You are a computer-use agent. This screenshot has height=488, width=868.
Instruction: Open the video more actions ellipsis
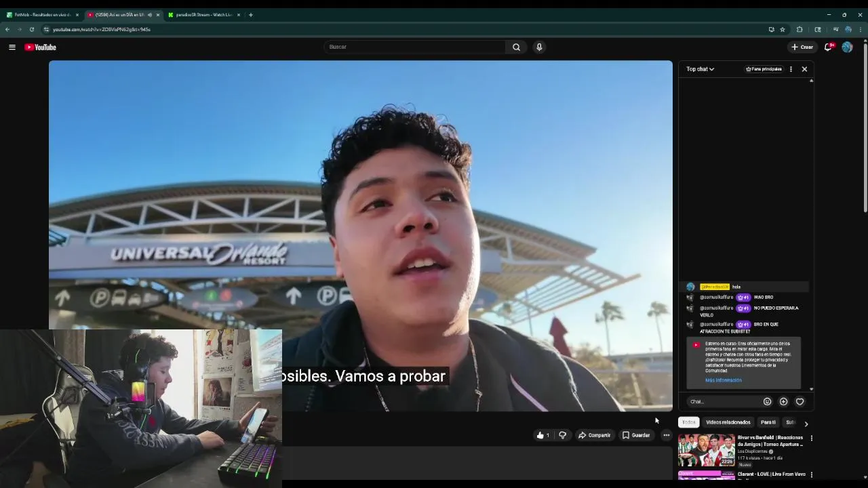[x=666, y=435]
